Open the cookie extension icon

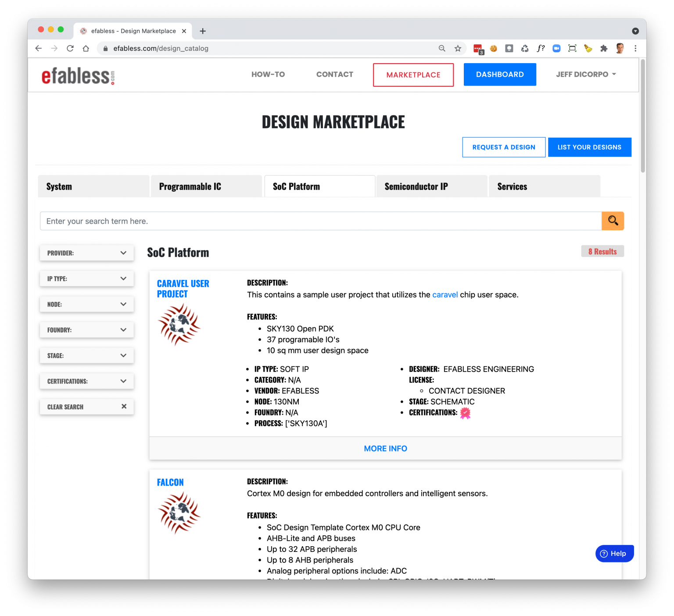tap(494, 48)
